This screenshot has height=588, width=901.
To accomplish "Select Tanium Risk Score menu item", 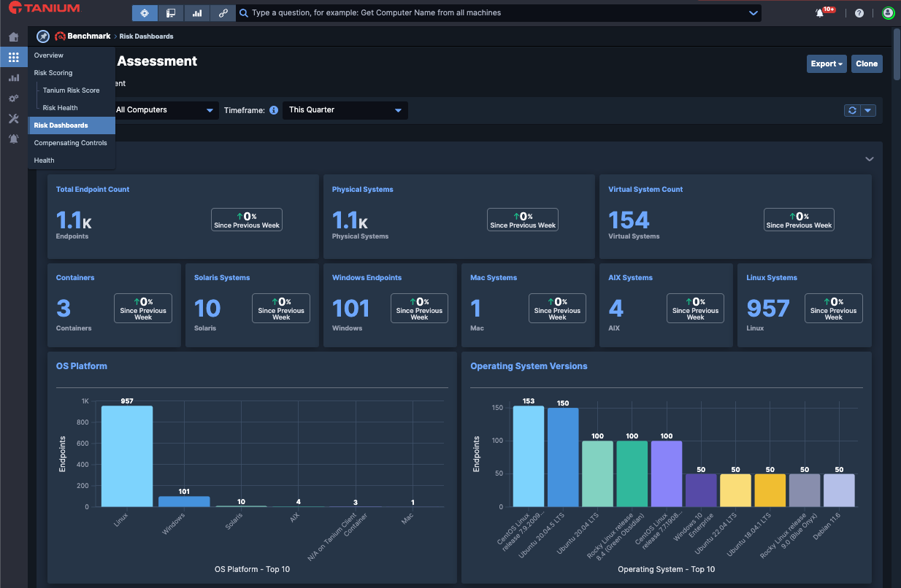I will (x=71, y=90).
